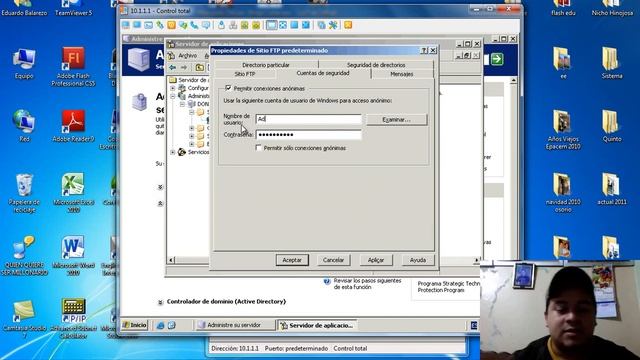Viewport: 640px width, 360px height.
Task: Open Revisar los pasos siguientes link
Action: point(367,284)
